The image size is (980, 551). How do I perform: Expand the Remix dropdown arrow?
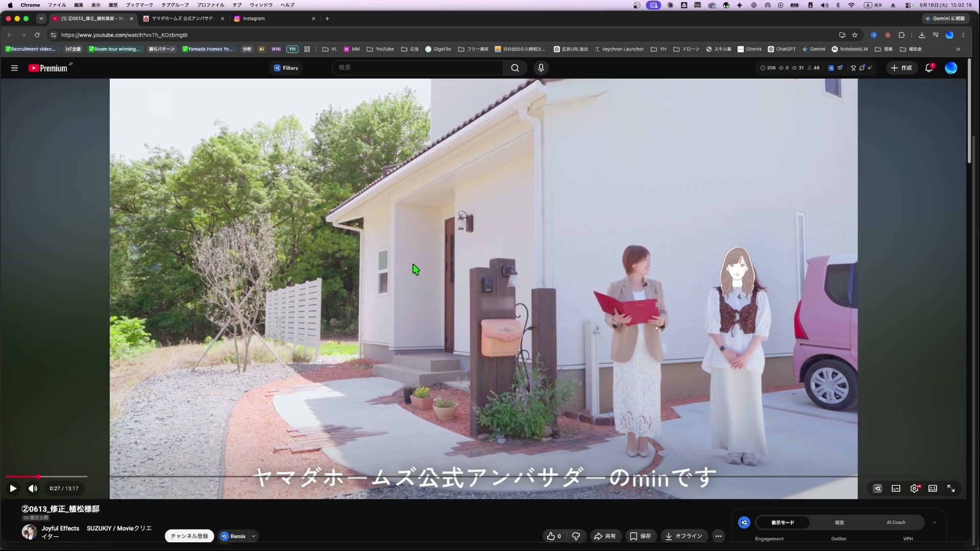click(253, 536)
